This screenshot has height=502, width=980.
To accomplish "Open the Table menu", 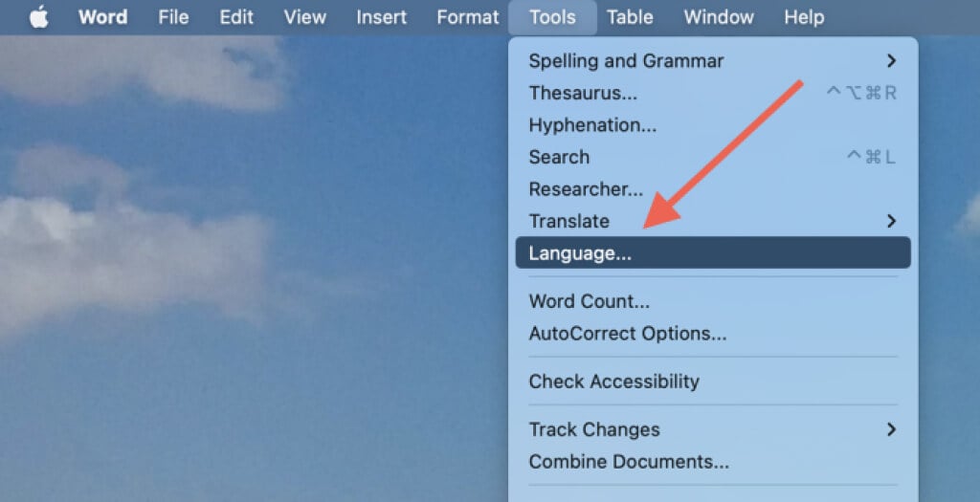I will [630, 17].
